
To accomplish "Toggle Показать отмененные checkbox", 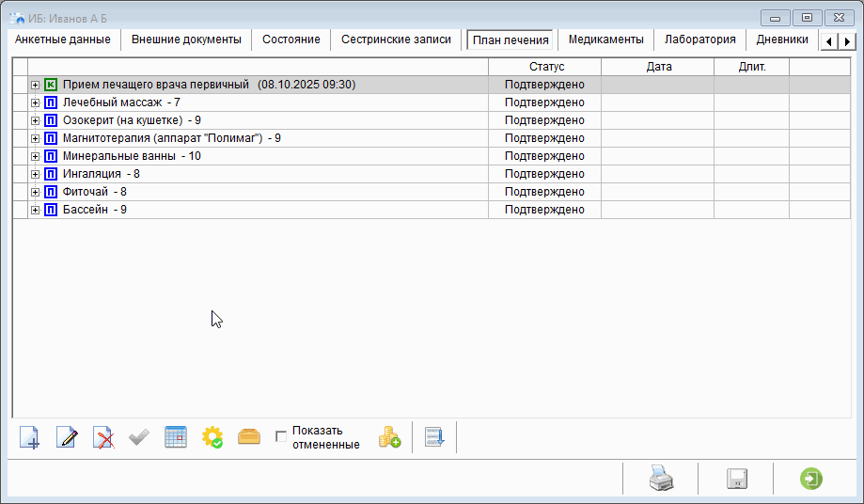I will click(281, 437).
